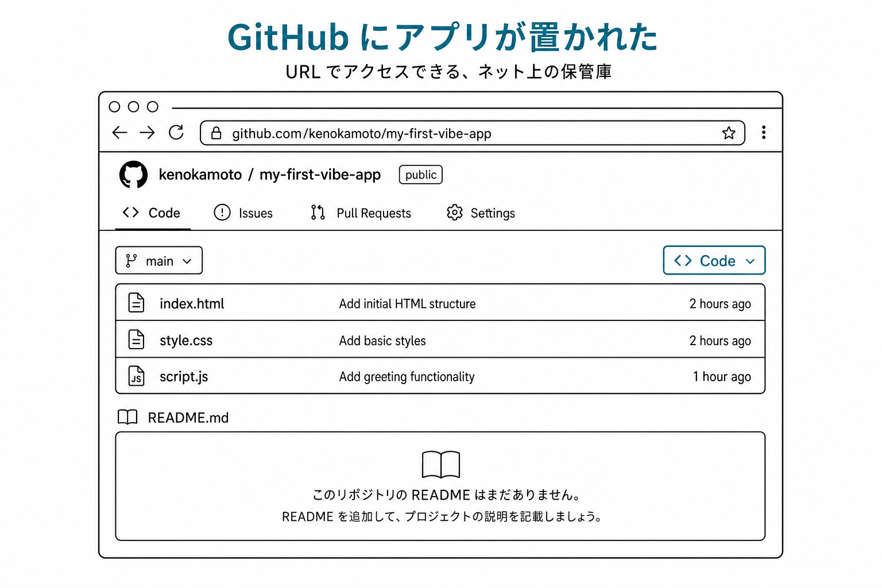This screenshot has height=588, width=882.
Task: Click the 'README を追加して' instruction text
Action: click(442, 517)
